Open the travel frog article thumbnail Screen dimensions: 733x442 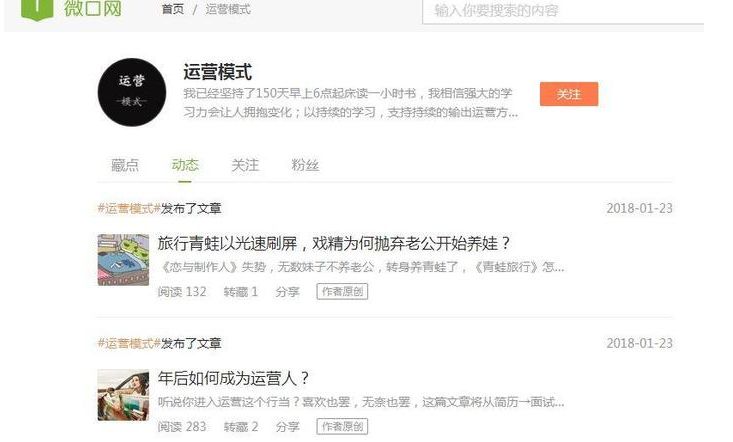click(123, 260)
